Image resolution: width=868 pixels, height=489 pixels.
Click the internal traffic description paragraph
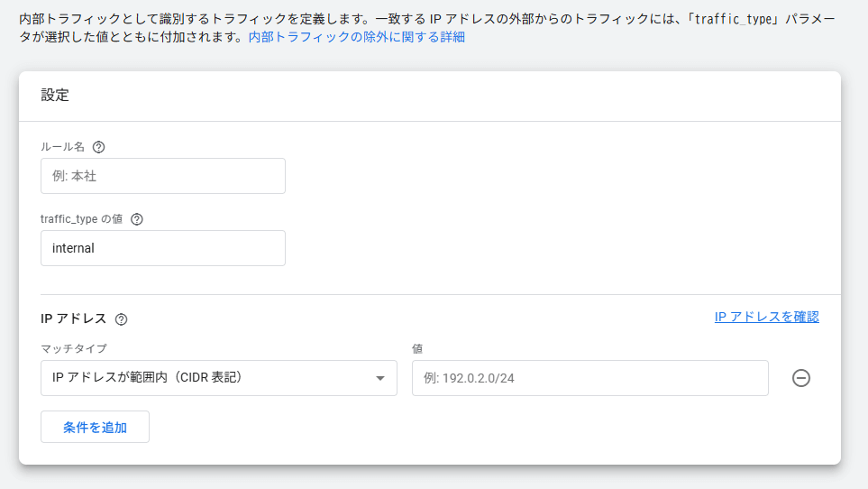(x=270, y=18)
